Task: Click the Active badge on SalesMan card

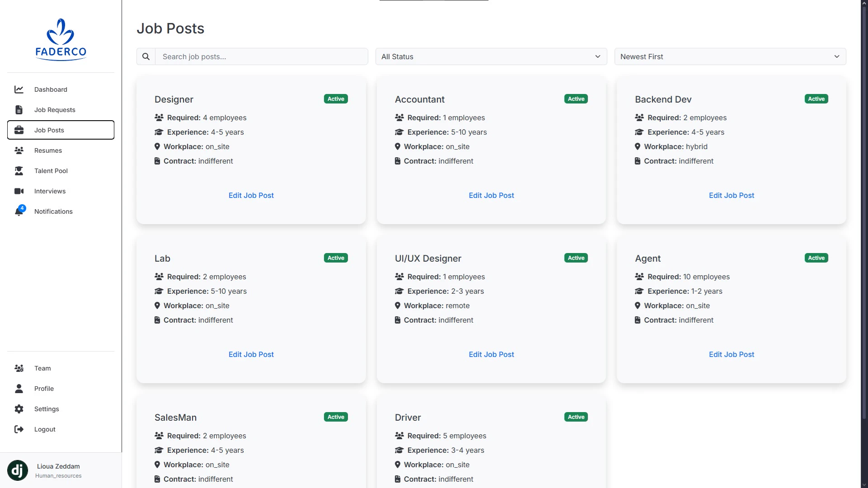Action: [336, 417]
